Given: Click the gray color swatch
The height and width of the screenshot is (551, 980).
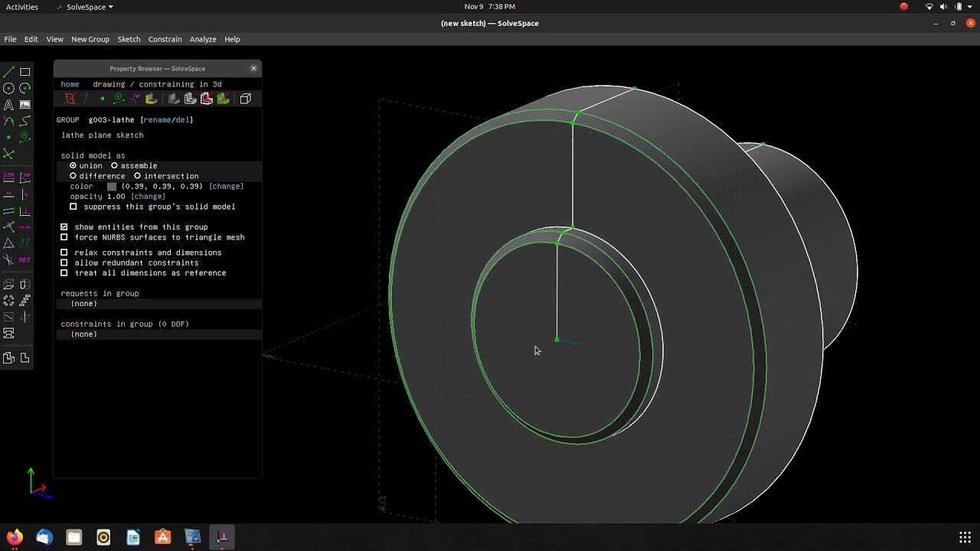Looking at the screenshot, I should (112, 187).
